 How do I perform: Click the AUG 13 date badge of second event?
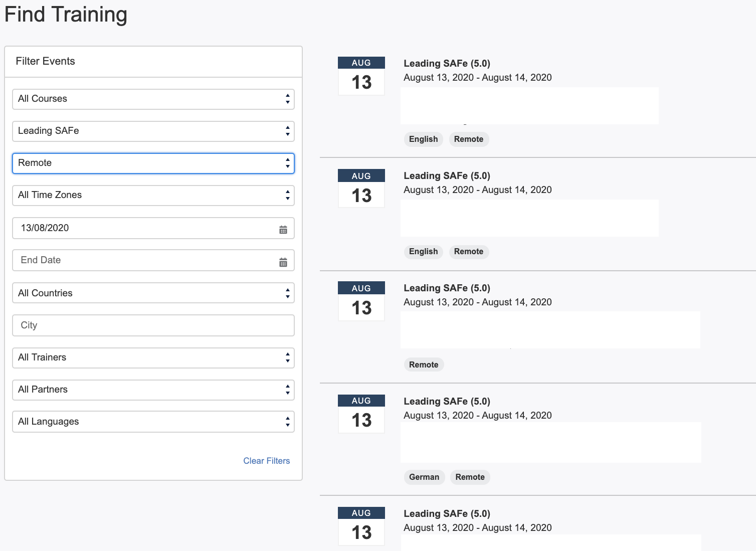[361, 189]
